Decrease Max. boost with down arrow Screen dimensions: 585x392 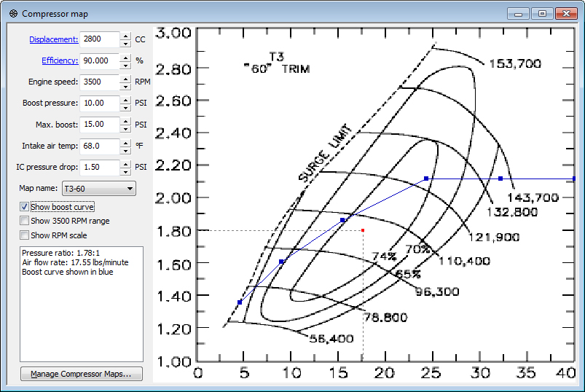click(126, 128)
